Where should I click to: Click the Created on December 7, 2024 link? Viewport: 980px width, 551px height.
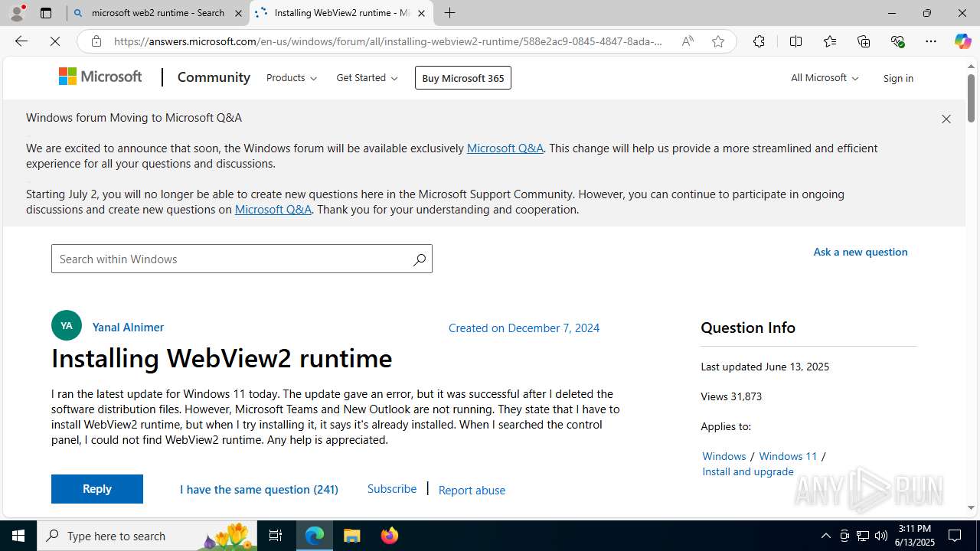click(524, 328)
